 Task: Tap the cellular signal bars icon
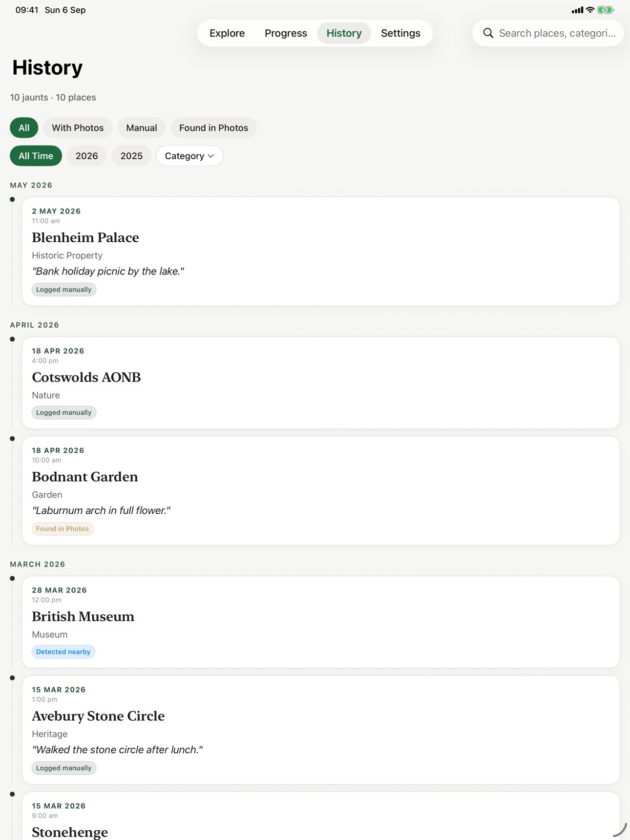577,10
